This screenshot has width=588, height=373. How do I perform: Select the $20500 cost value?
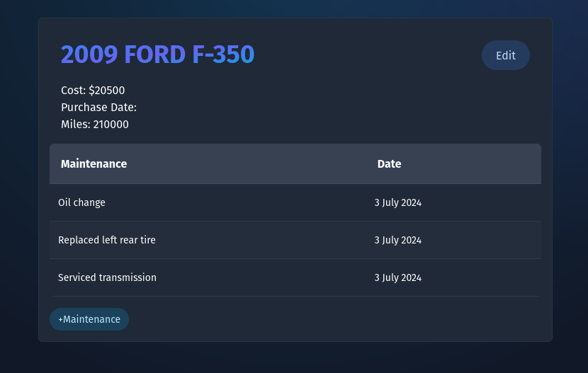tap(107, 91)
